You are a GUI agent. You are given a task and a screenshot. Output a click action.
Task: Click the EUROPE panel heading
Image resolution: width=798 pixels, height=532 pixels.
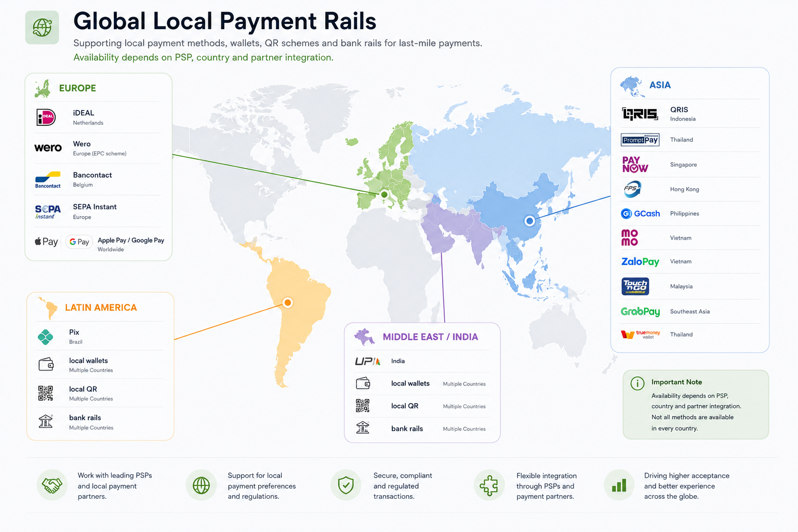77,88
